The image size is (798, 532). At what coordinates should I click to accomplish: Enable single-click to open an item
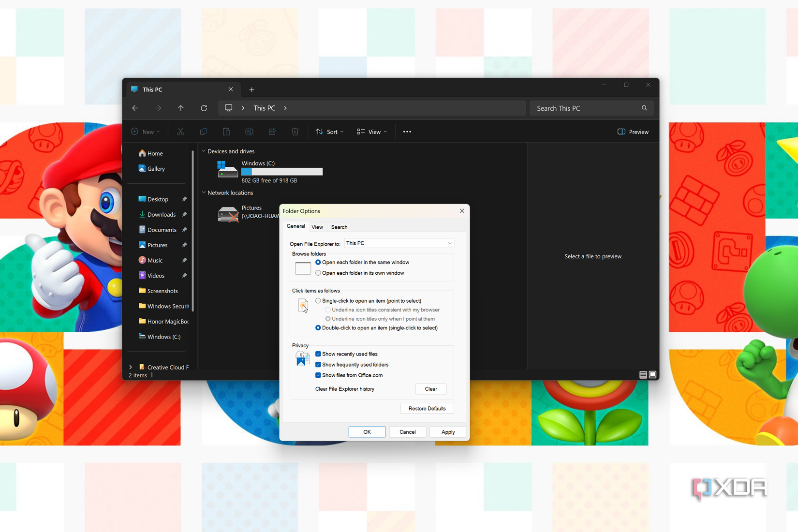point(318,300)
